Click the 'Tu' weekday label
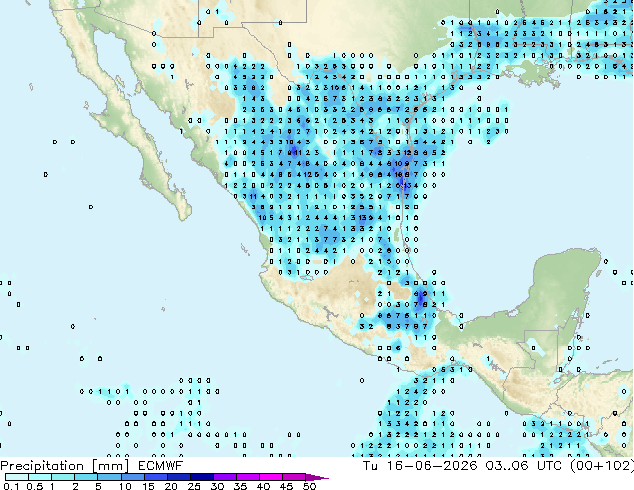 point(370,466)
